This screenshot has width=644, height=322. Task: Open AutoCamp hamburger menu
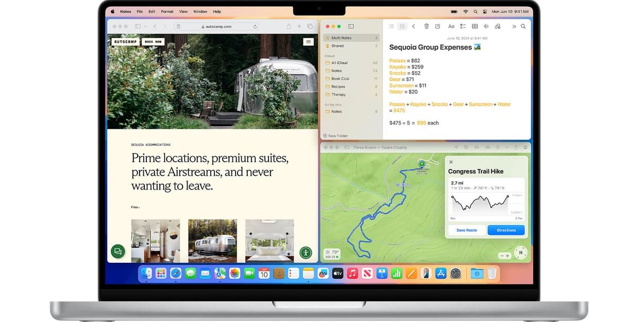(x=308, y=42)
